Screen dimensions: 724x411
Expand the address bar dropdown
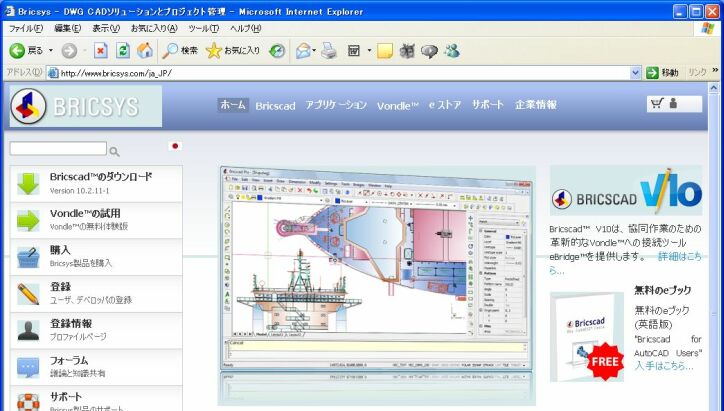(635, 73)
